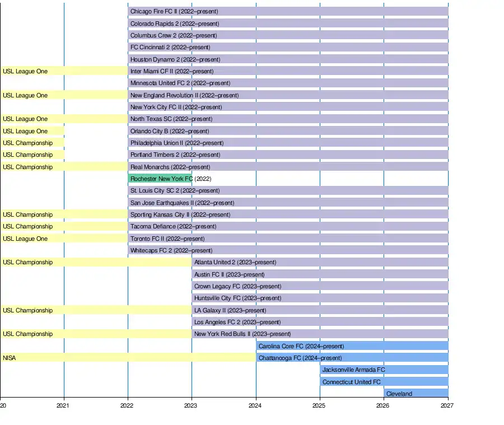Click the 2024 year label on axis

click(x=256, y=405)
